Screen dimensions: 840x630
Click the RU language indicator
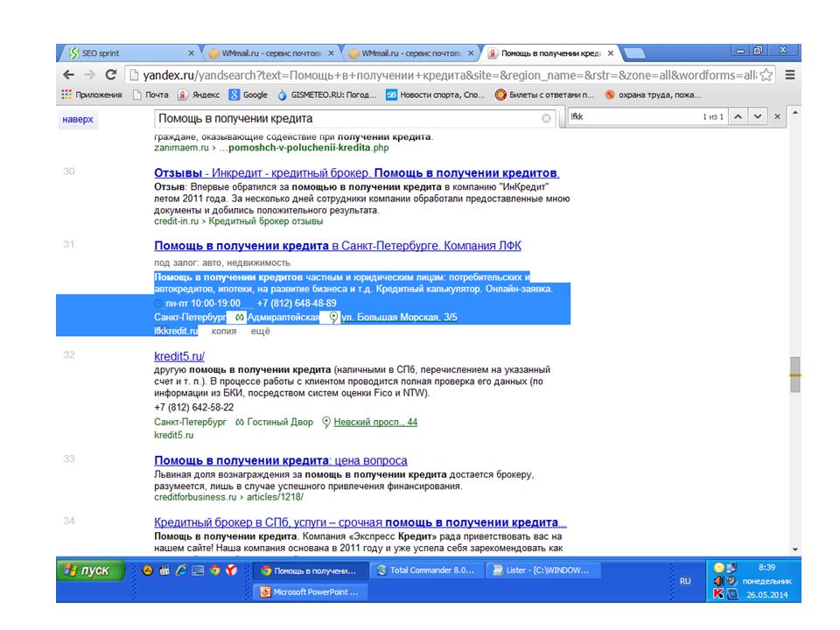click(x=685, y=581)
